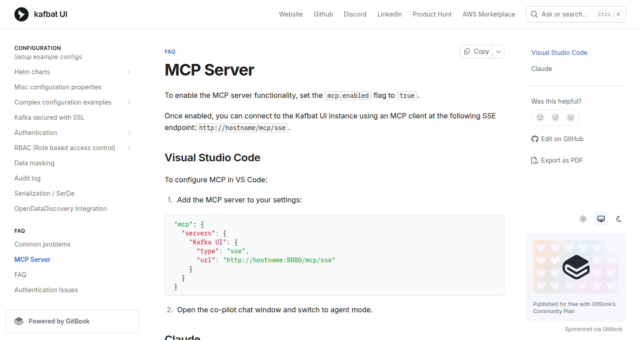
Task: Open Discord link in top navigation
Action: click(x=355, y=14)
